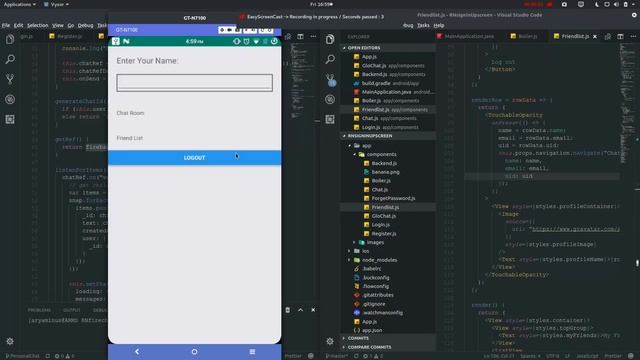
Task: Tap the LOGOUT button on phone
Action: point(194,158)
